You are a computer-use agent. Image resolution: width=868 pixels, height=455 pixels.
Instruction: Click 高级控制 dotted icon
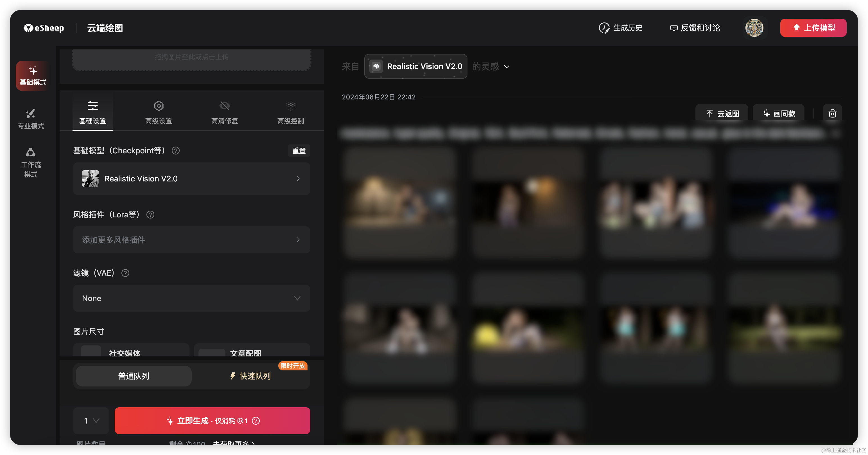(x=291, y=106)
